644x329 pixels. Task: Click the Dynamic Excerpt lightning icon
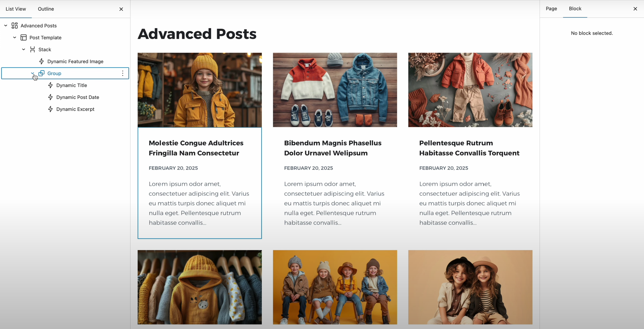tap(50, 109)
